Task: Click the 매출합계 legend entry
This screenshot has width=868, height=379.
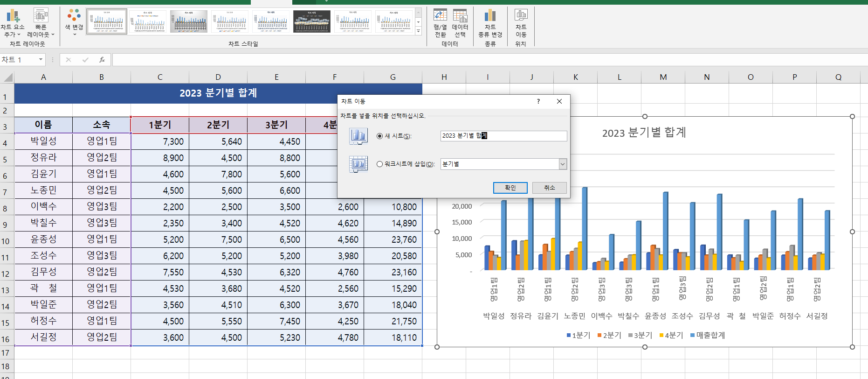Action: click(x=708, y=335)
